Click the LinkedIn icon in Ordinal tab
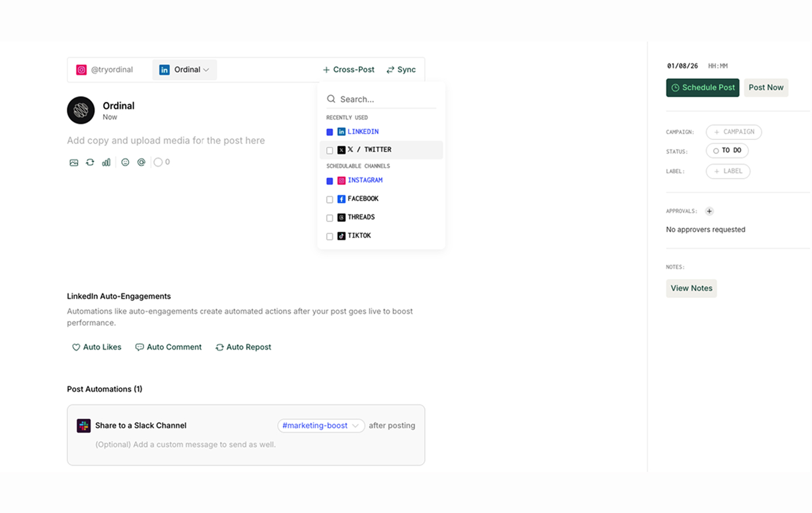This screenshot has width=812, height=513. click(165, 70)
